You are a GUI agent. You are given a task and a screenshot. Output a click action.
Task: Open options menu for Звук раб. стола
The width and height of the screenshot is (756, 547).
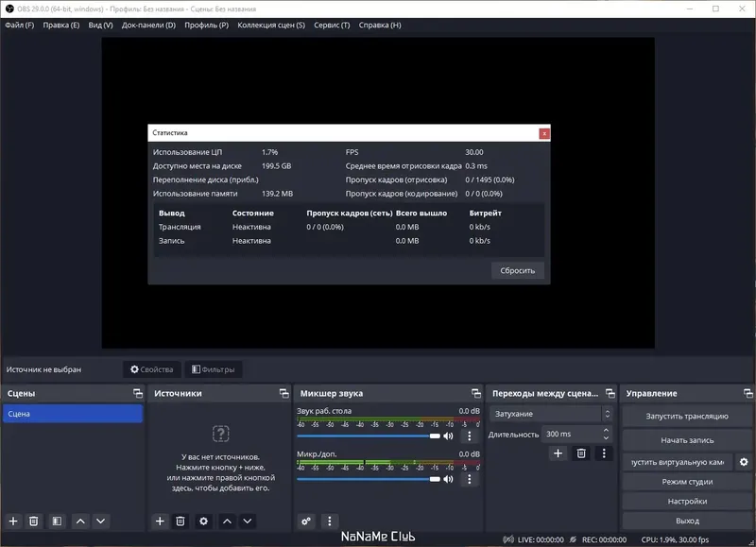click(x=469, y=436)
